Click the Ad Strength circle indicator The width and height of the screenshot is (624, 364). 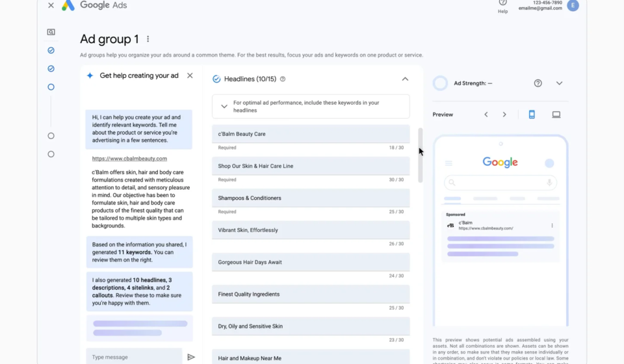coord(440,83)
